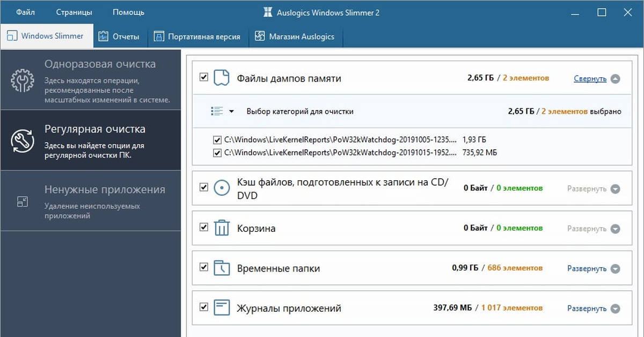Image resolution: width=644 pixels, height=337 pixels.
Task: Uncheck the Корзина checkbox
Action: tap(203, 227)
